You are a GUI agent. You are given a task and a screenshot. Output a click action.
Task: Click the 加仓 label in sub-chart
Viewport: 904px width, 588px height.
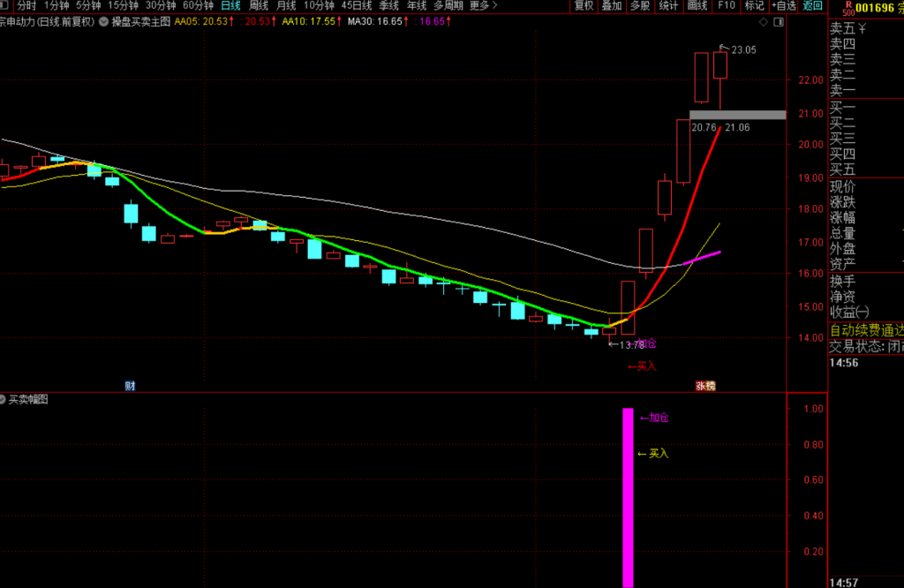654,418
